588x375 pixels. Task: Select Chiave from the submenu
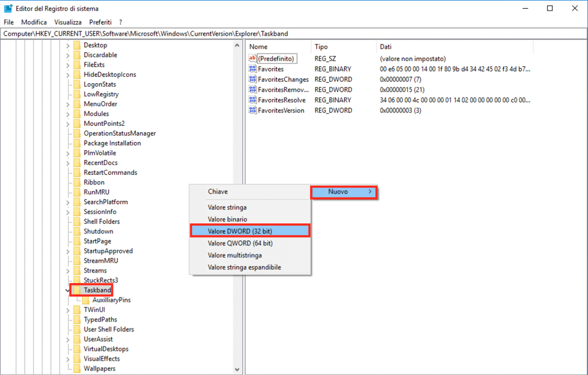click(250, 192)
